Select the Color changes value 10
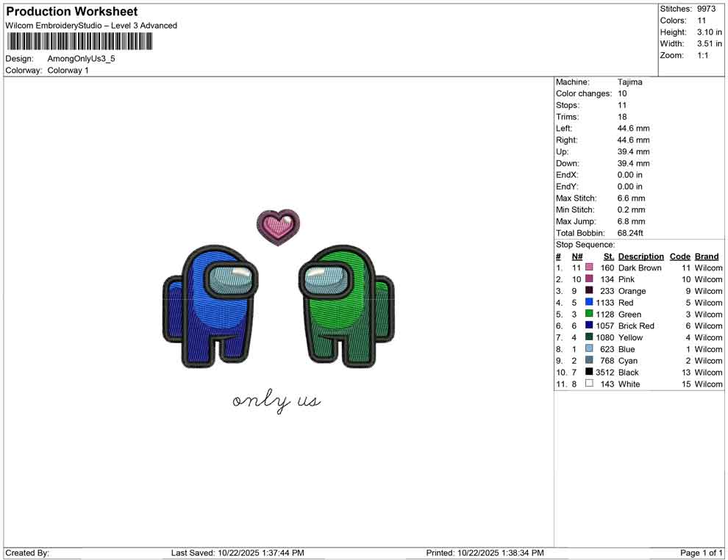The height and width of the screenshot is (560, 728). point(622,93)
